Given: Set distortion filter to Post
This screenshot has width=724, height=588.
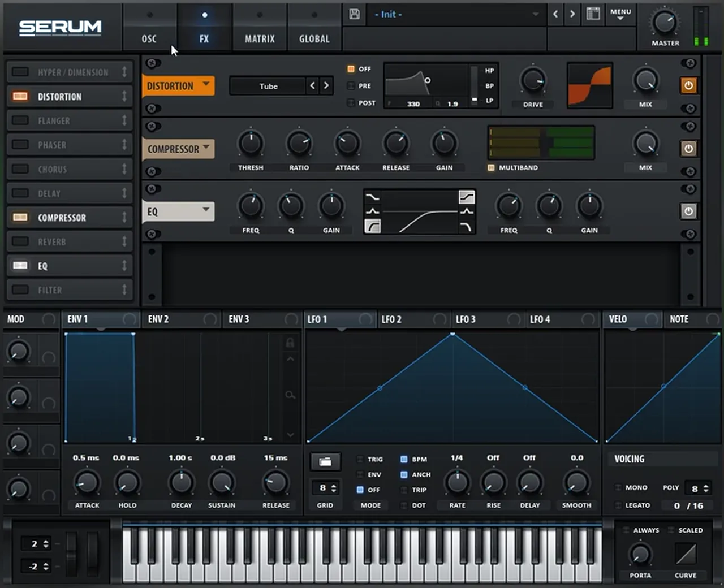Looking at the screenshot, I should (351, 103).
